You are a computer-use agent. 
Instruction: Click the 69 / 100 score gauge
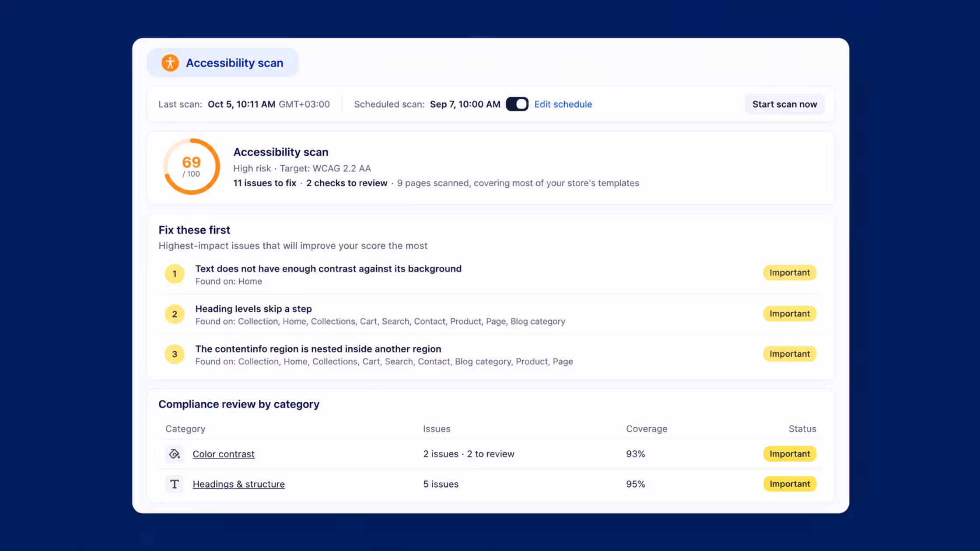191,167
